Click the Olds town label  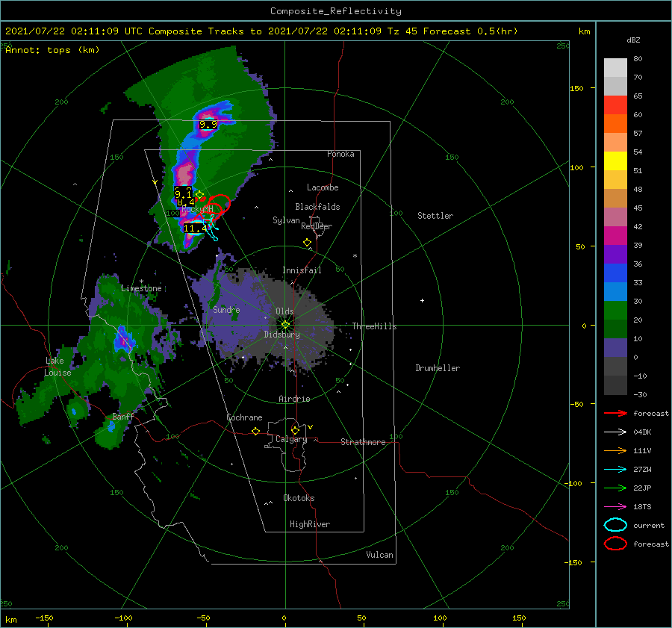click(x=284, y=311)
